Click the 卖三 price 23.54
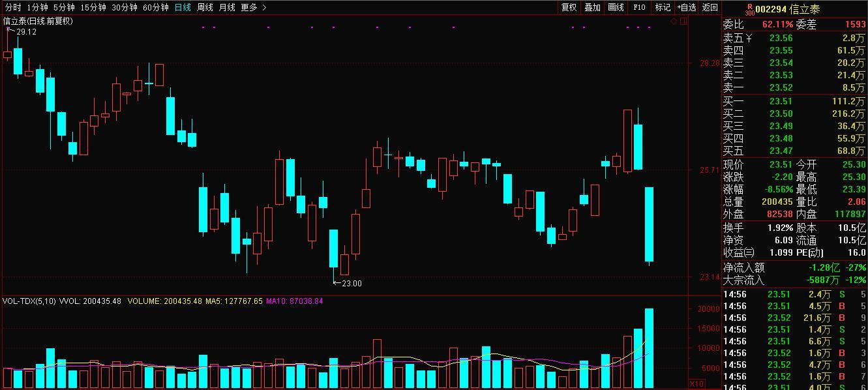Image resolution: width=868 pixels, height=390 pixels. coord(781,63)
